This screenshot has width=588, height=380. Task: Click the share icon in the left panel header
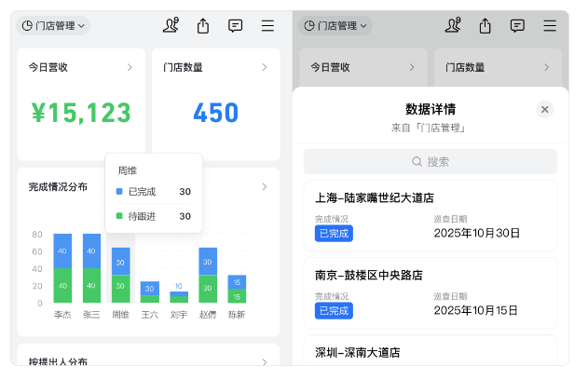click(x=203, y=26)
